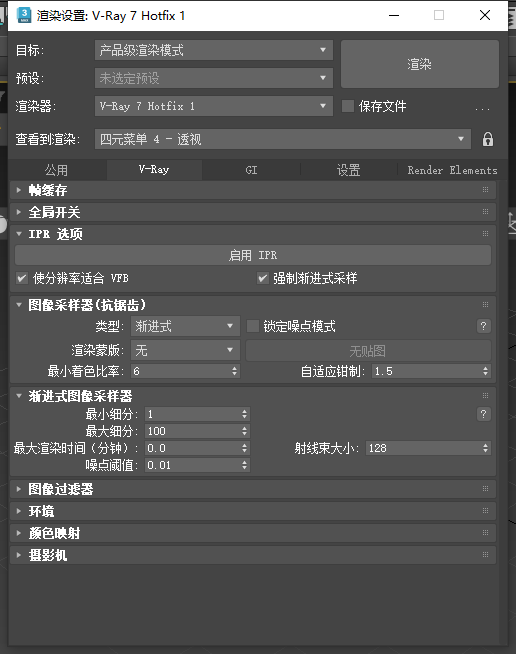Image resolution: width=516 pixels, height=654 pixels.
Task: Open the 设置 tab
Action: [x=348, y=170]
